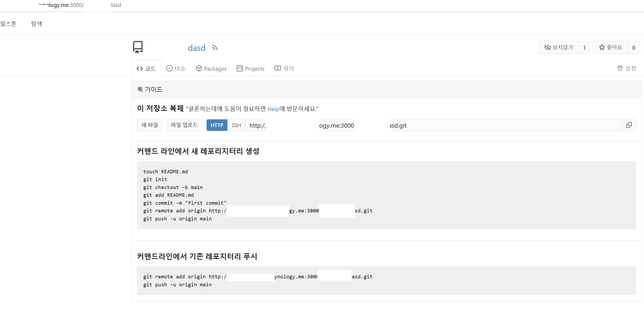Open the Help link

click(273, 109)
